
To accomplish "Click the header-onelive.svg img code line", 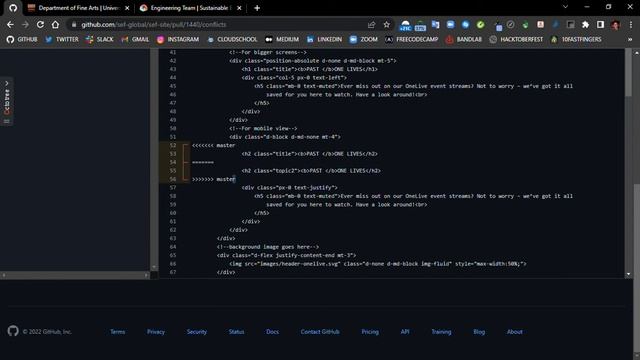I will pos(378,264).
